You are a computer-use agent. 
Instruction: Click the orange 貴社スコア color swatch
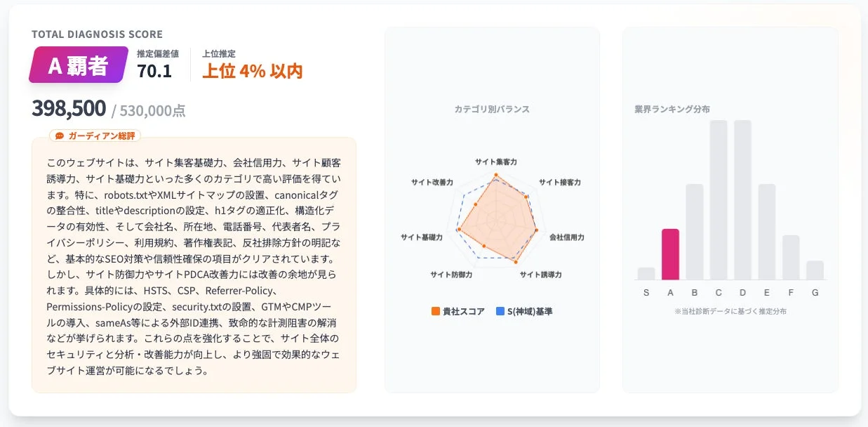(435, 310)
